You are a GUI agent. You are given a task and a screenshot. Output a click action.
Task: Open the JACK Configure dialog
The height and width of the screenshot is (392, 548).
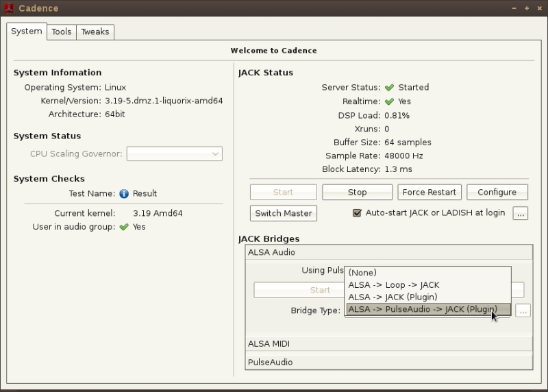(x=497, y=193)
